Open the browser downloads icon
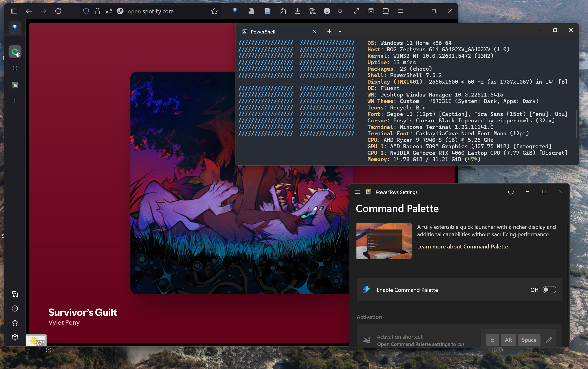 tap(297, 11)
